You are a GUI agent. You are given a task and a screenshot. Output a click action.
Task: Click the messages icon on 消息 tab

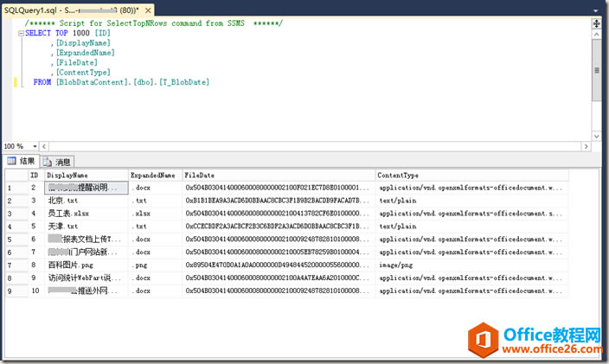pyautogui.click(x=47, y=161)
